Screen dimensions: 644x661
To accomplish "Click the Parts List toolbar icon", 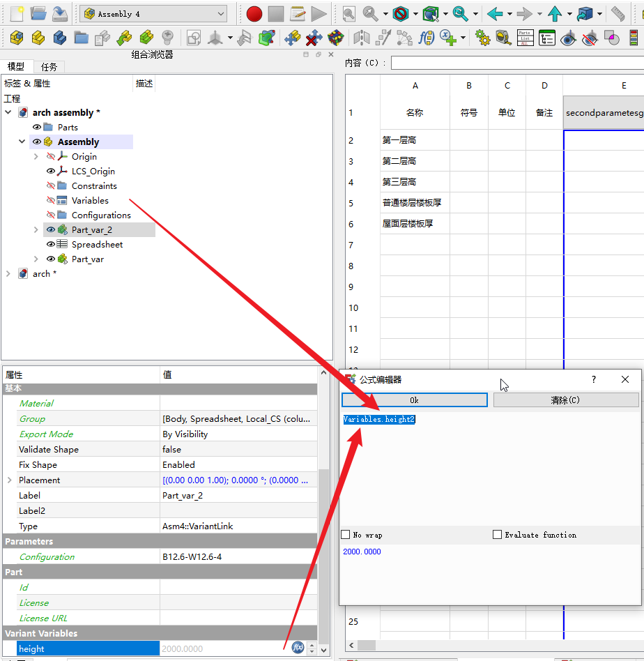I will click(x=525, y=38).
